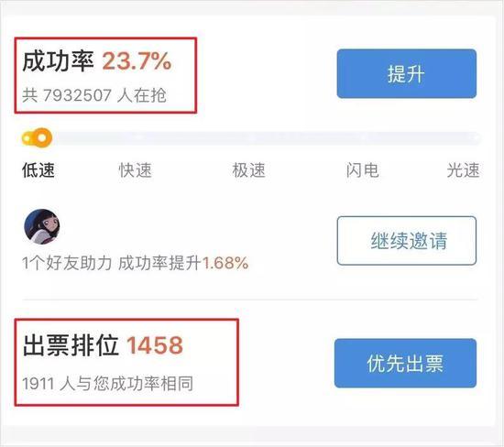This screenshot has width=504, height=447.
Task: Click the 成功率 23.7% text
Action: pyautogui.click(x=97, y=61)
